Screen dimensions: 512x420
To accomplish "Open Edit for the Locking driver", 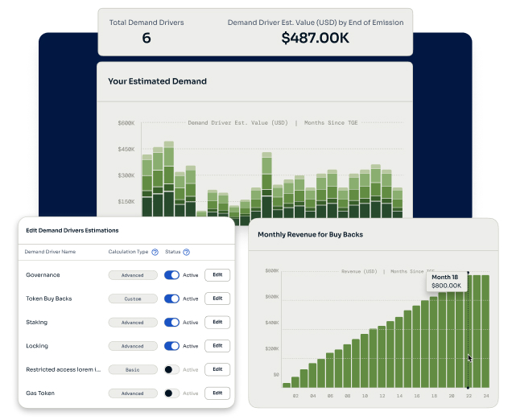I will 217,346.
